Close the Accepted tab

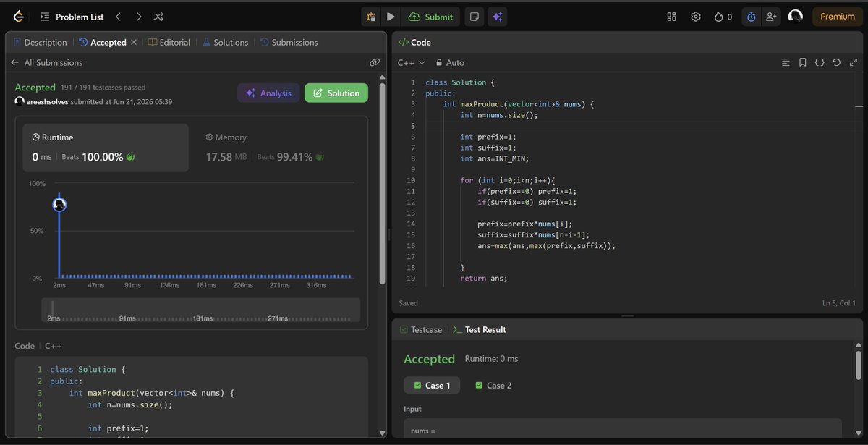coord(133,42)
